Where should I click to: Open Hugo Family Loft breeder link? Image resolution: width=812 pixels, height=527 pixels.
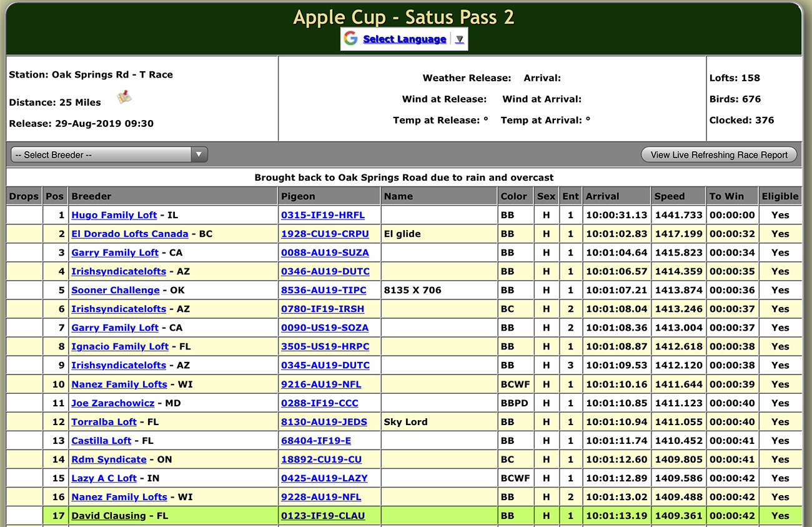click(114, 215)
